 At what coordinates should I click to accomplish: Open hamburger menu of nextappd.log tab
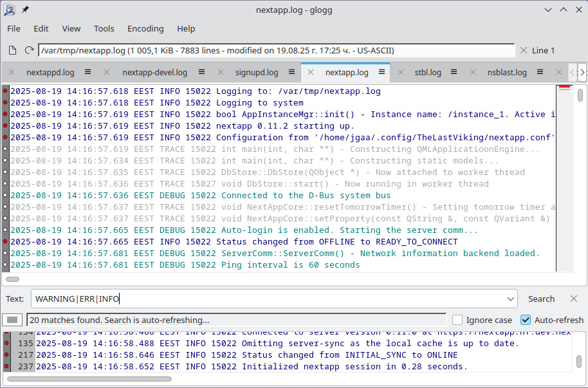coord(87,72)
